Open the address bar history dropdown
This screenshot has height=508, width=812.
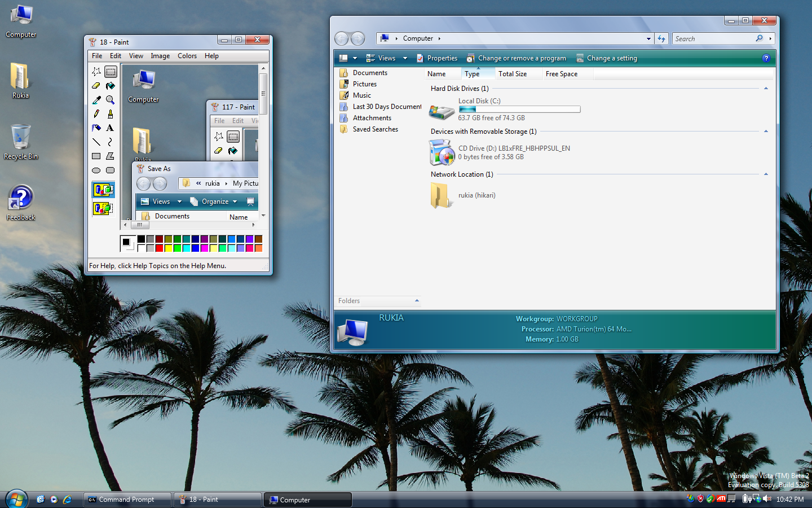pos(648,39)
